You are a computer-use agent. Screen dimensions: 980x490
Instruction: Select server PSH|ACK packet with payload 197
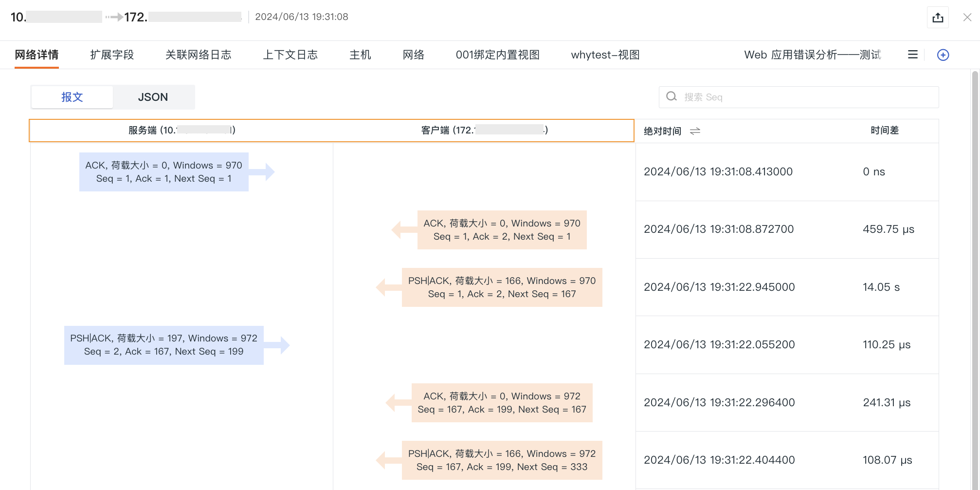[164, 345]
